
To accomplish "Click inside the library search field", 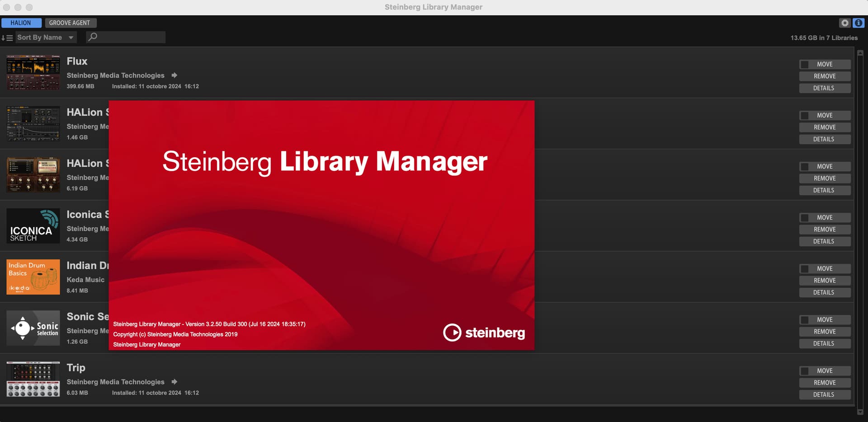I will pyautogui.click(x=126, y=37).
